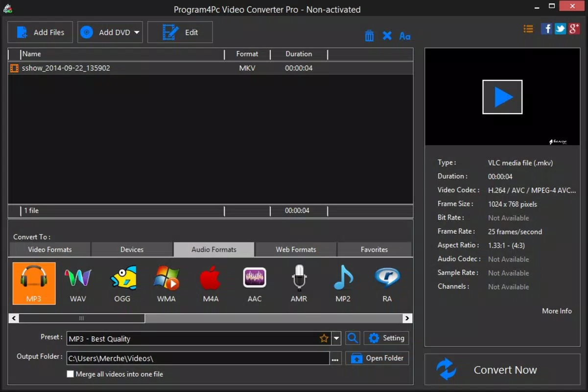Viewport: 588px width, 392px height.
Task: Sort by the Name column header
Action: pos(122,54)
